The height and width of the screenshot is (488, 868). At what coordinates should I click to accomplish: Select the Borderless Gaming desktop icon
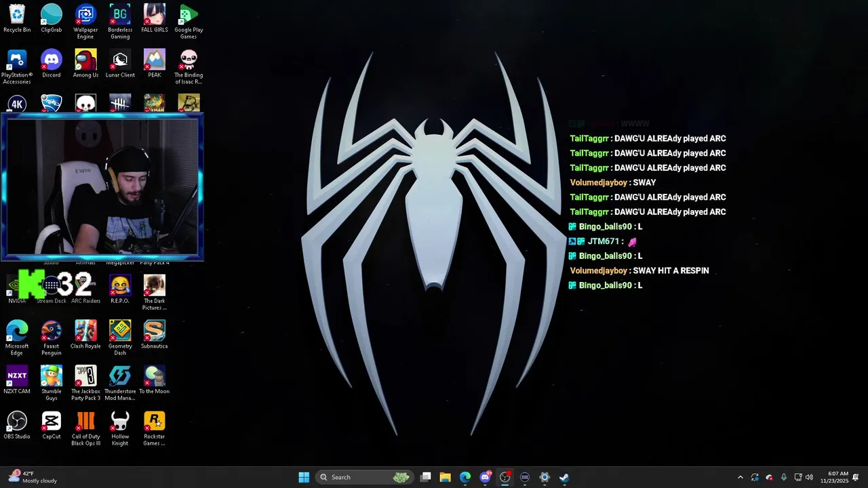point(120,22)
